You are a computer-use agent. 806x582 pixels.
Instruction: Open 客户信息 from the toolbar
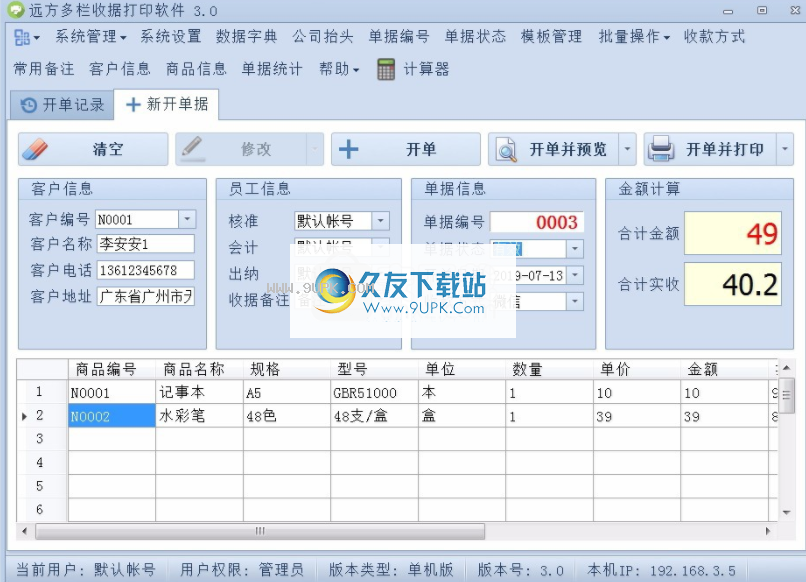[120, 69]
